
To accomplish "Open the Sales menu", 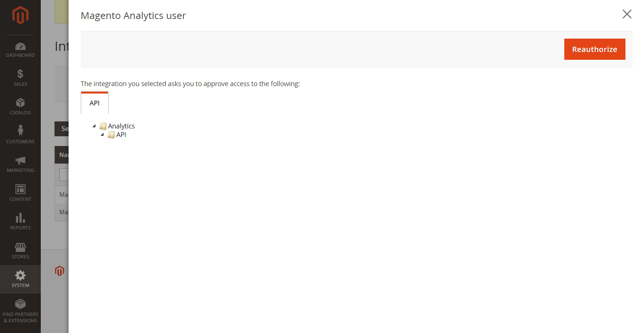I will (20, 78).
